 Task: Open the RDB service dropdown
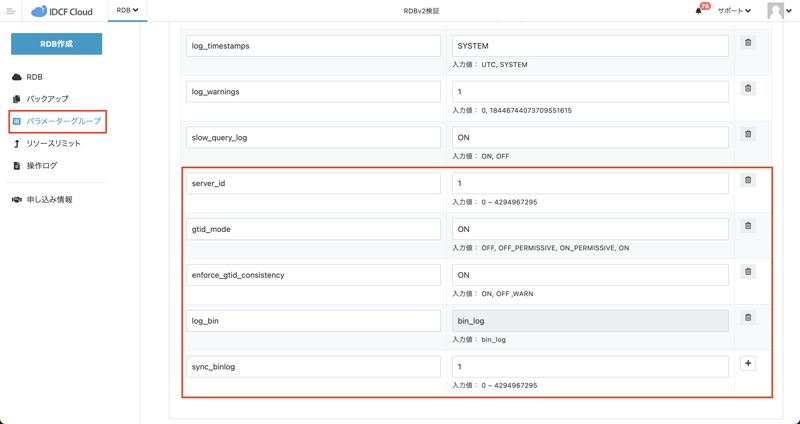[x=127, y=11]
